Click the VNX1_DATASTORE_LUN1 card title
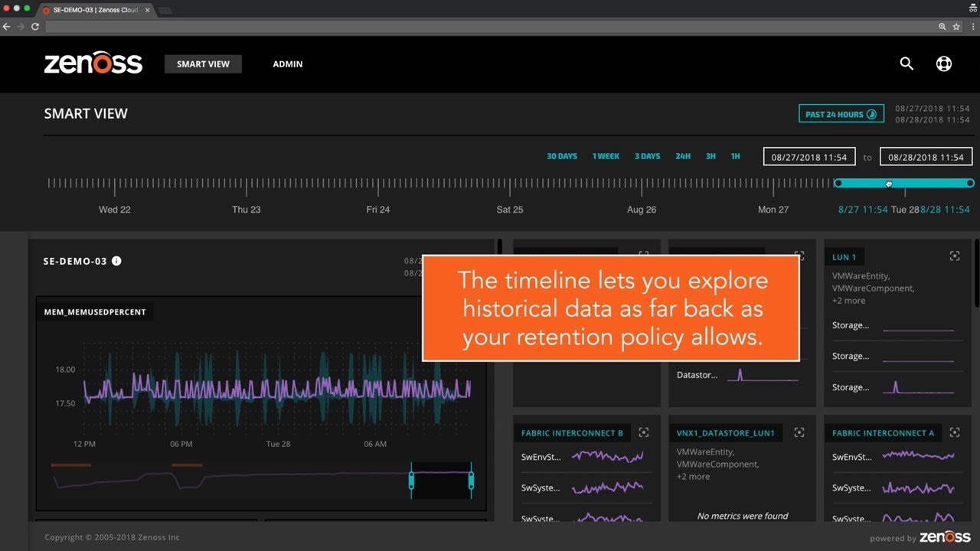Viewport: 980px width, 551px height. click(726, 433)
